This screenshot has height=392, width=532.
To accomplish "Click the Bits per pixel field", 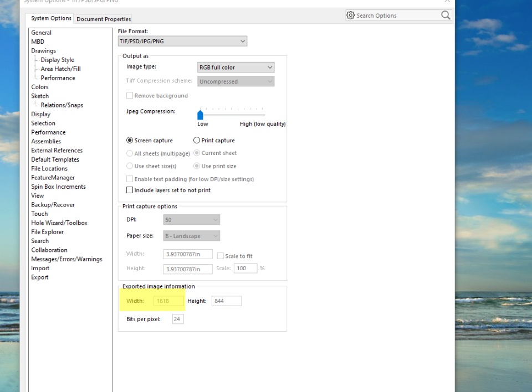I will 178,319.
